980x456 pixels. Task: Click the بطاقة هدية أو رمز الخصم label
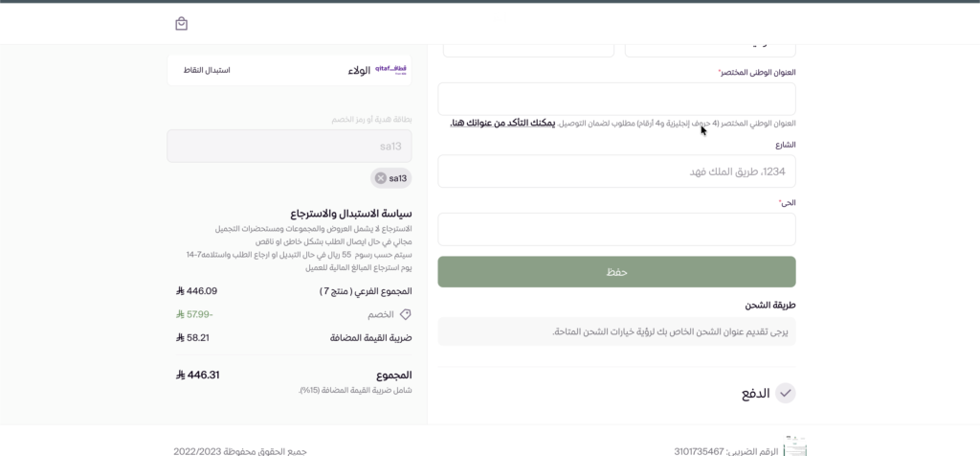point(371,120)
